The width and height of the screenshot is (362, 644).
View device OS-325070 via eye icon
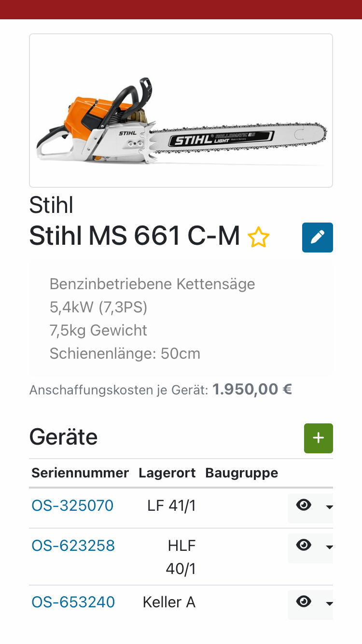[304, 505]
